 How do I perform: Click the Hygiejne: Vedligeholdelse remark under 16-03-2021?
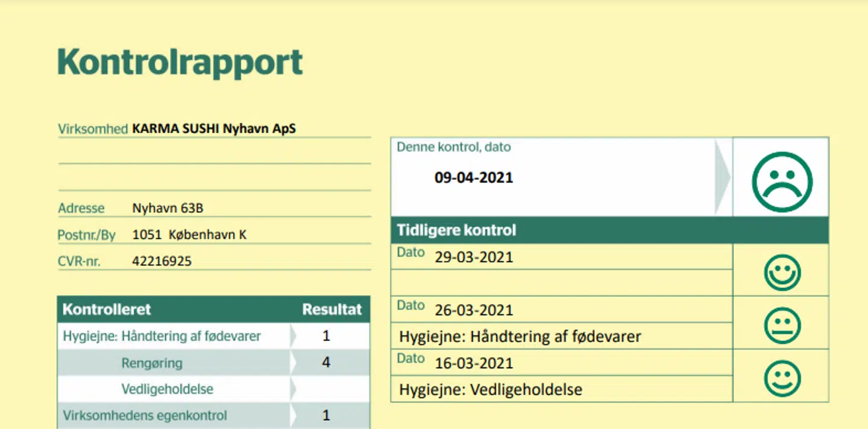click(491, 390)
